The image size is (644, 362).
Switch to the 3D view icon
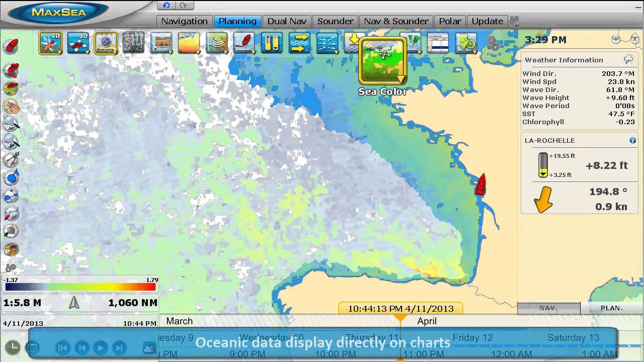click(78, 43)
